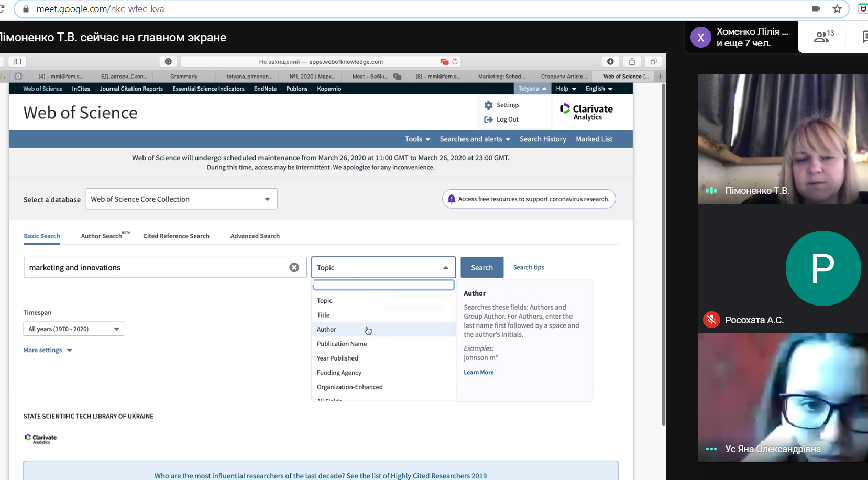This screenshot has width=868, height=480.
Task: Open the English language dropdown
Action: coord(599,89)
